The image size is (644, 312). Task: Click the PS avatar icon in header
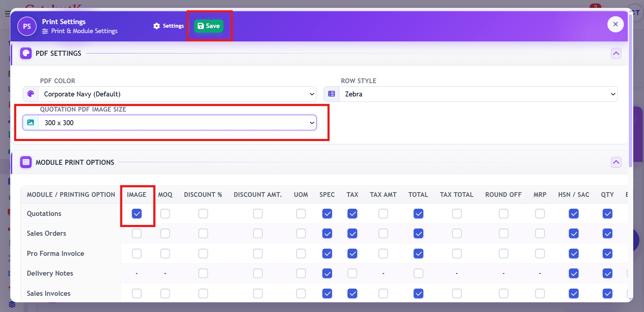click(x=27, y=26)
